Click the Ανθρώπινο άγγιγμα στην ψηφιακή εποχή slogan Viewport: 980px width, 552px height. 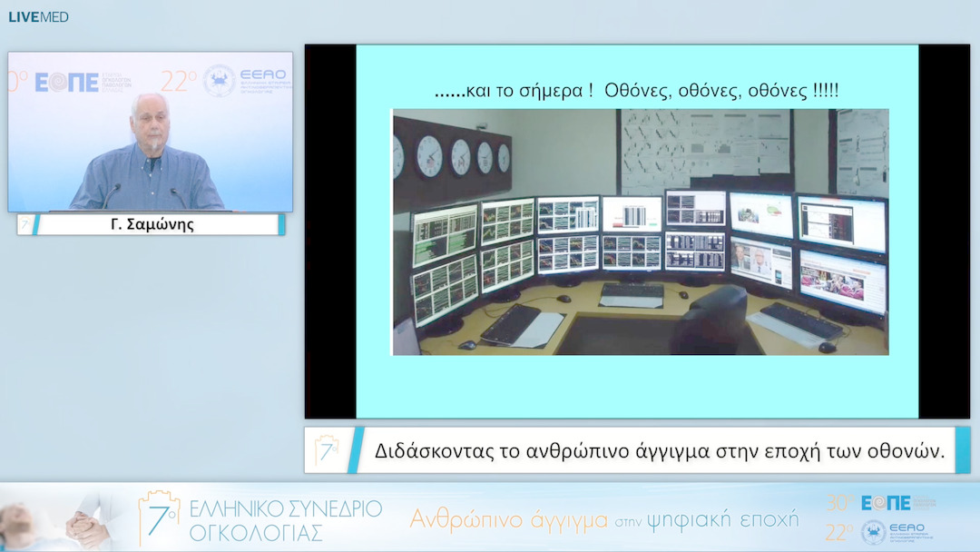tap(603, 519)
